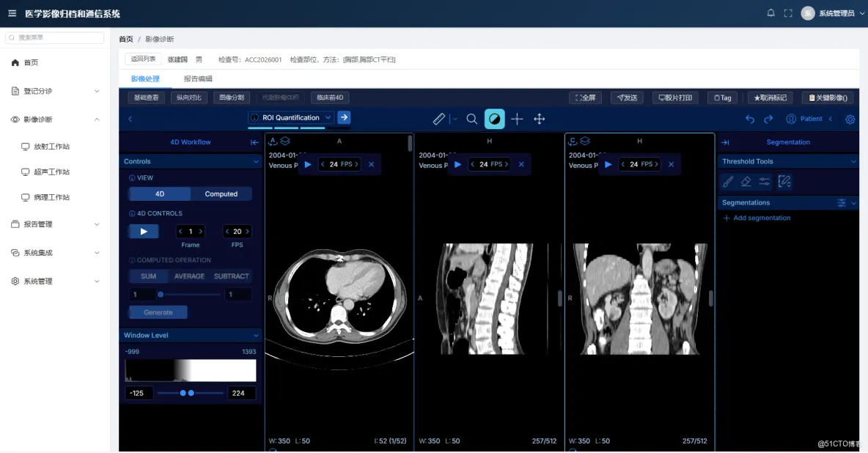The image size is (868, 453).
Task: Click layers icon in axial viewport
Action: click(x=285, y=141)
